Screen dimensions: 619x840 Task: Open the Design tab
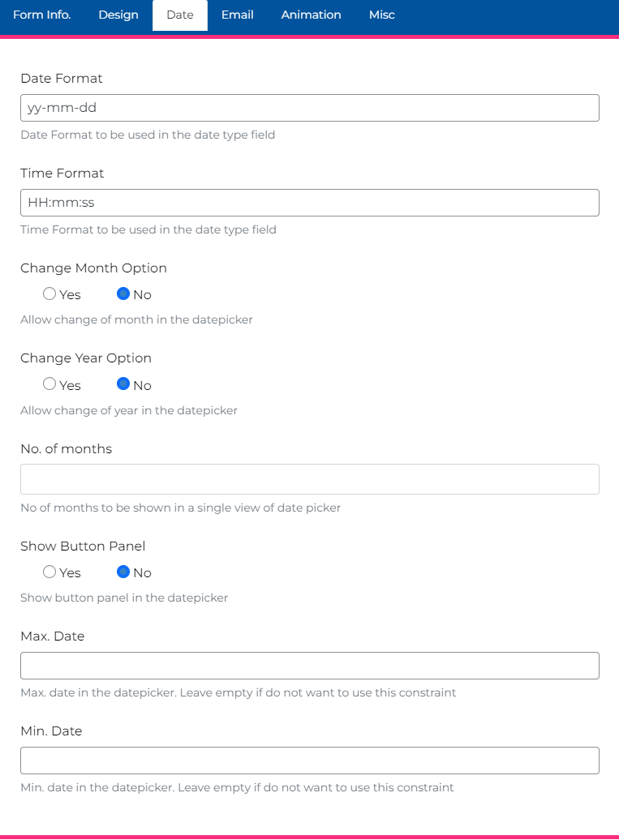(x=118, y=15)
